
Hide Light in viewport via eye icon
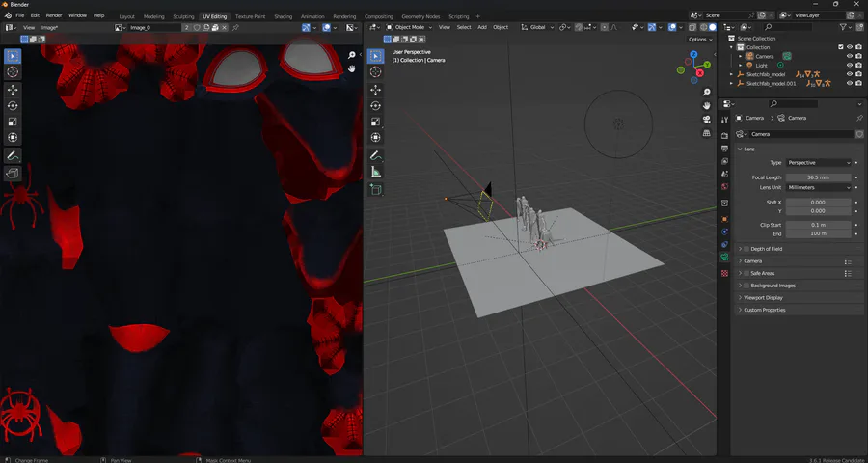click(x=849, y=66)
